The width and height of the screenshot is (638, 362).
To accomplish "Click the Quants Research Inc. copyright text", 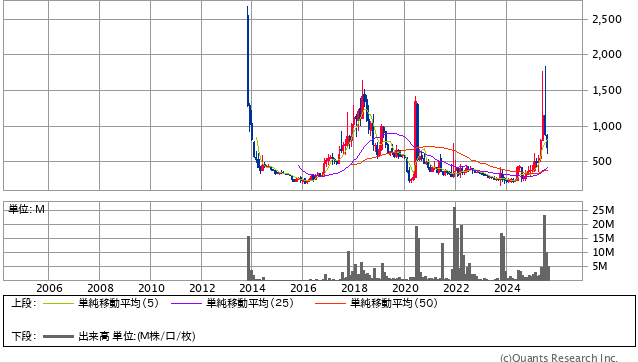I will [559, 358].
